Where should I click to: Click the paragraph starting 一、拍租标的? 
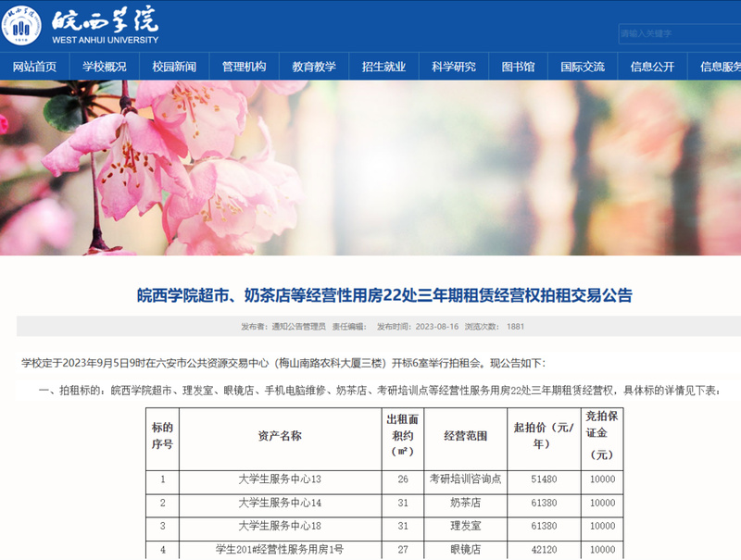point(379,391)
